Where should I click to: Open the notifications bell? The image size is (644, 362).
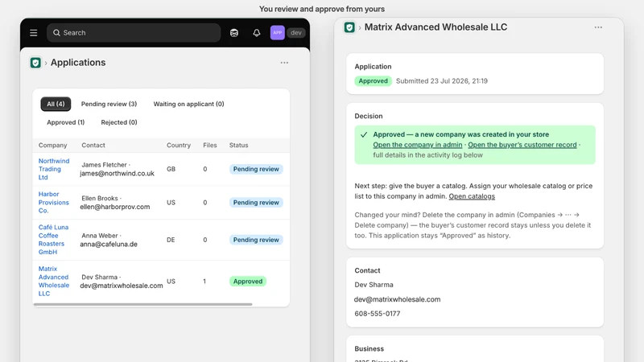257,33
